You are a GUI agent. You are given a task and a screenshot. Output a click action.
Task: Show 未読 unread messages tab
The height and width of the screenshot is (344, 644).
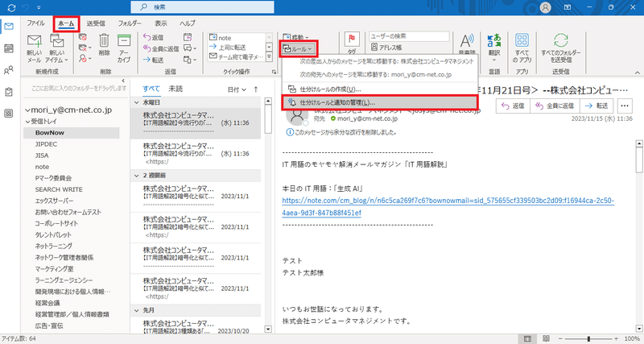[175, 89]
